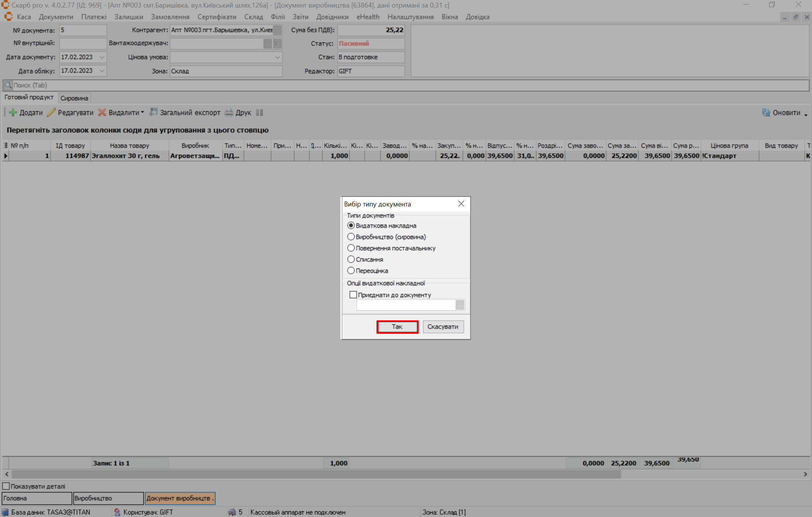Click the red X Видалити icon
Image resolution: width=812 pixels, height=517 pixels.
click(x=102, y=112)
